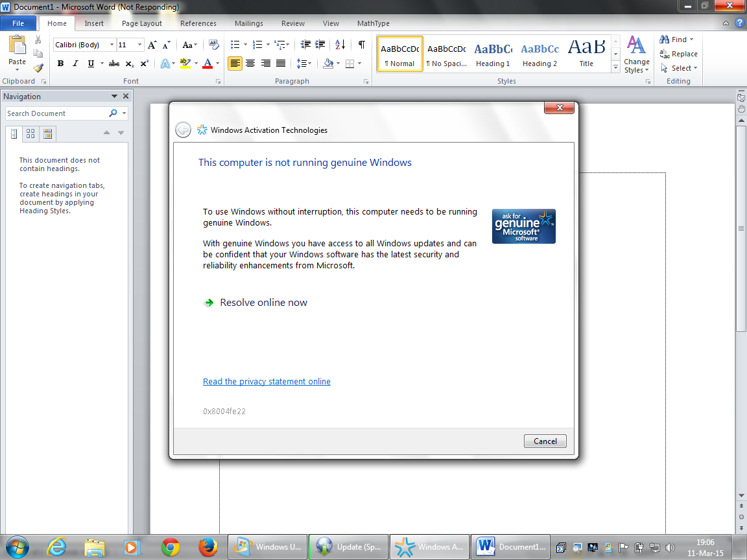Click the Justify alignment icon

click(x=281, y=64)
